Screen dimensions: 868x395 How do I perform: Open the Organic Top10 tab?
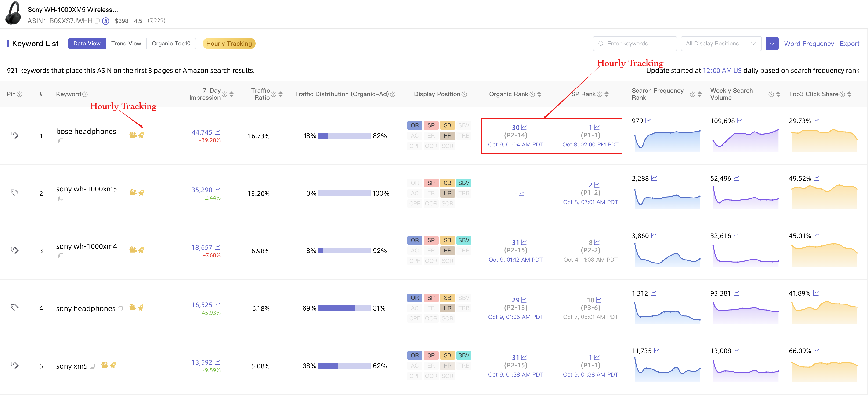pos(171,43)
